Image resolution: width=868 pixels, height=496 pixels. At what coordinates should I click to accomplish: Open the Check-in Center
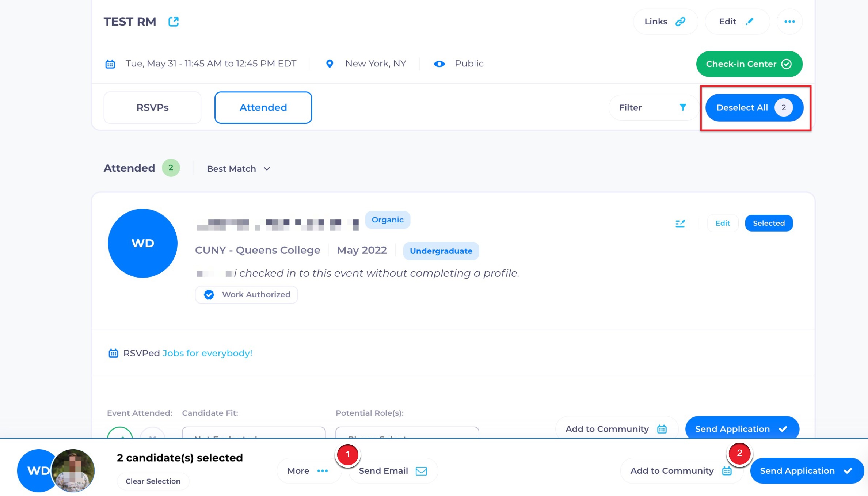749,64
